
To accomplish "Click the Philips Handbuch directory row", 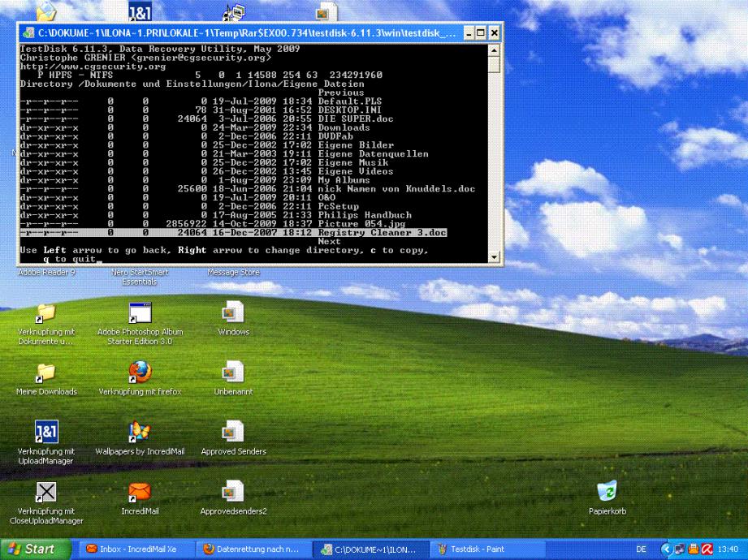I will [215, 215].
